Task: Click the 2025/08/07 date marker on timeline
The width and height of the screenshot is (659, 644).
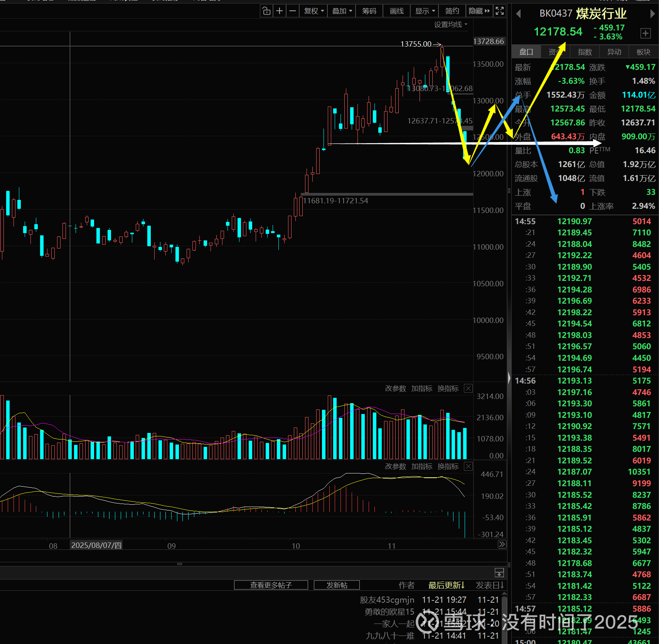Action: [x=96, y=545]
